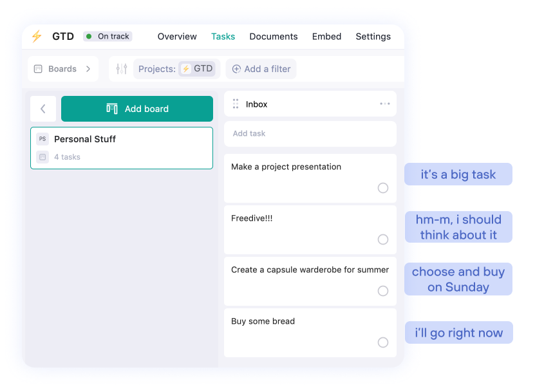Mark the Buy some bread task complete

click(383, 342)
